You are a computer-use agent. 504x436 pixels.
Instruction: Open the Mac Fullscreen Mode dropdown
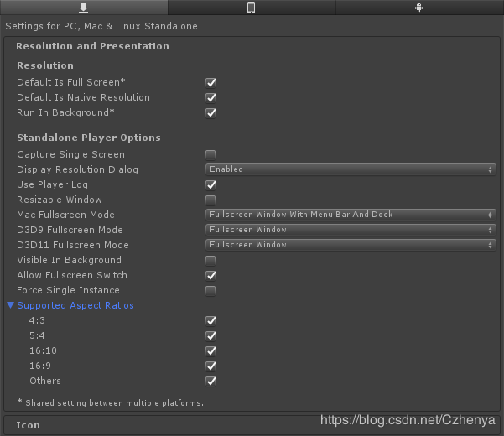coord(351,215)
